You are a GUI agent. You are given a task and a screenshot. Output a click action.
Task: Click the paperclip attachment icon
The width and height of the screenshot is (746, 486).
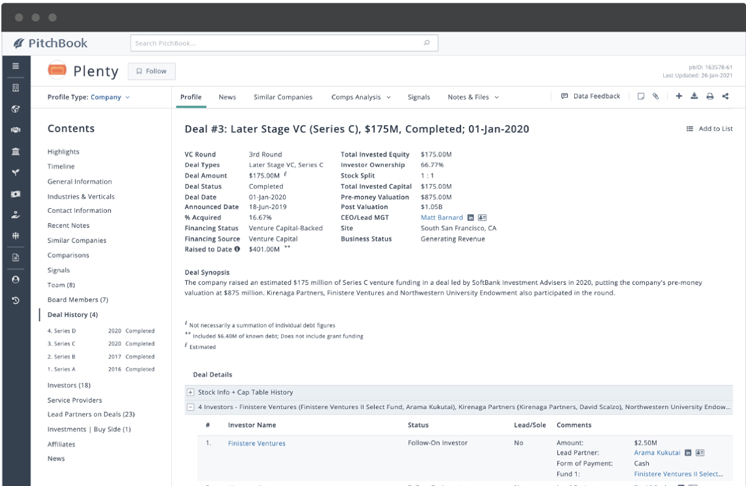point(656,96)
